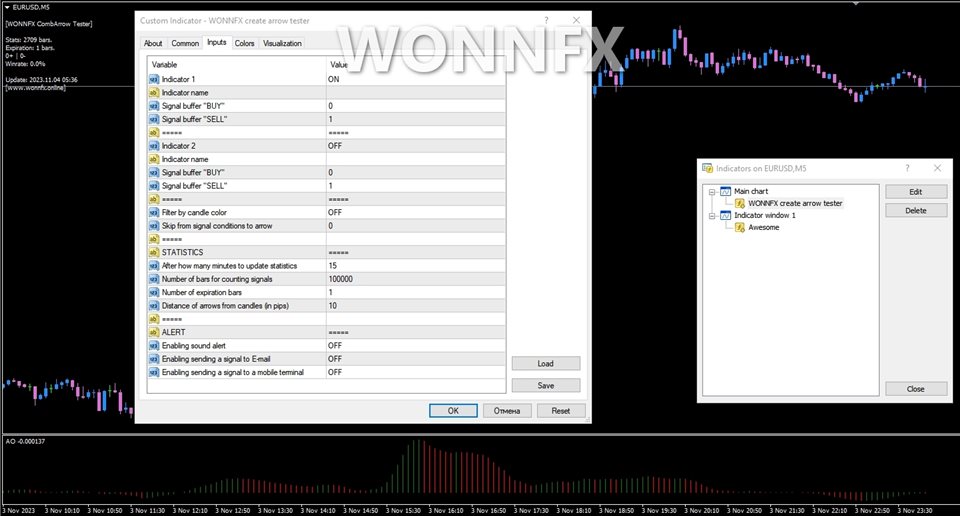Edit Number of expiration bars value 1
The image size is (960, 516).
[x=416, y=293]
